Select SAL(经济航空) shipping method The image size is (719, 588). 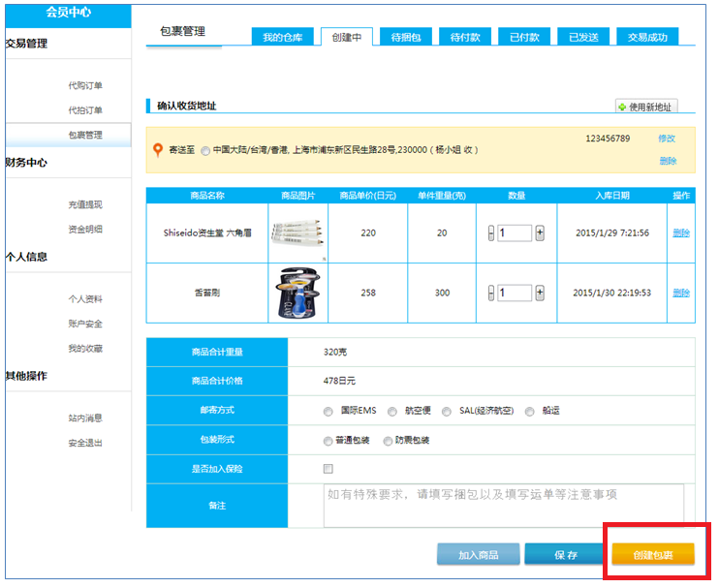coord(446,412)
